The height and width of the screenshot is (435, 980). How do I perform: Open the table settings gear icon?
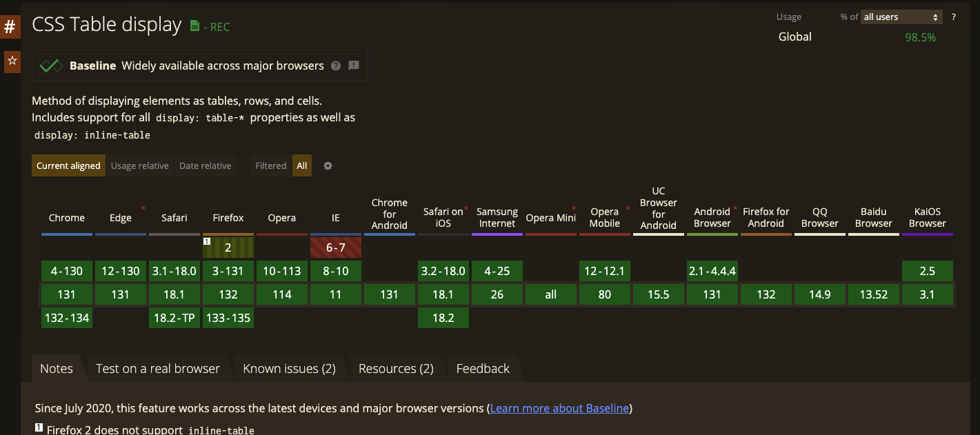click(x=328, y=165)
